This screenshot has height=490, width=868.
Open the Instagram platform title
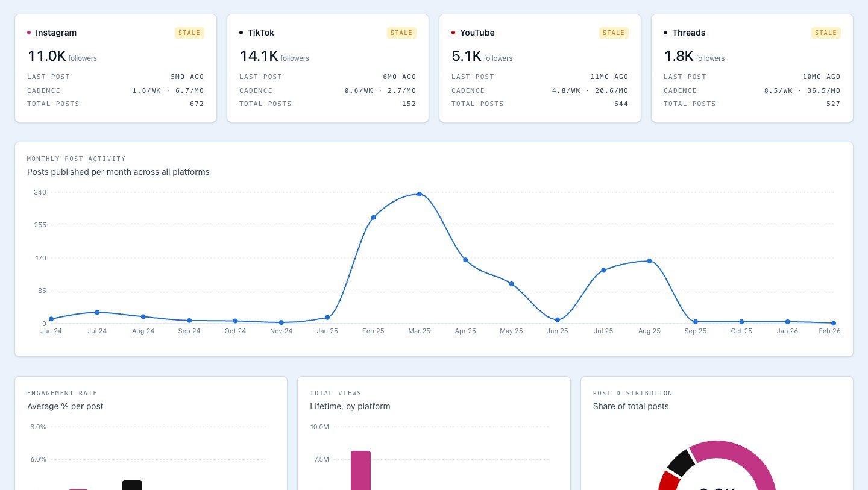pyautogui.click(x=56, y=33)
